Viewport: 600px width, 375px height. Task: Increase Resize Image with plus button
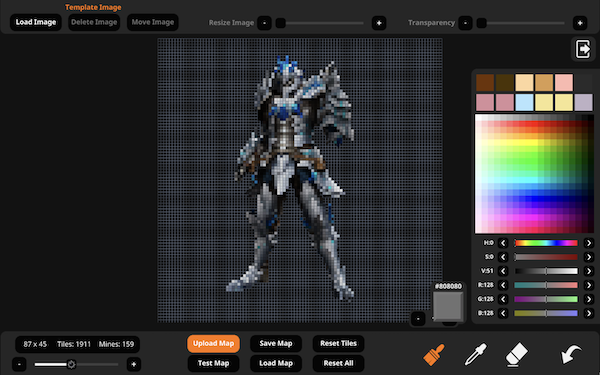379,23
